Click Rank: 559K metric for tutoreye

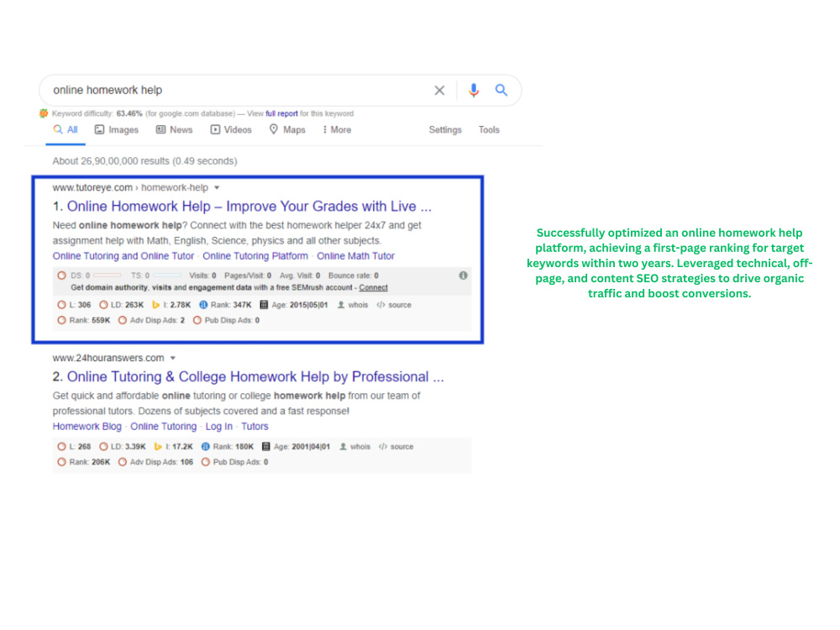84,320
